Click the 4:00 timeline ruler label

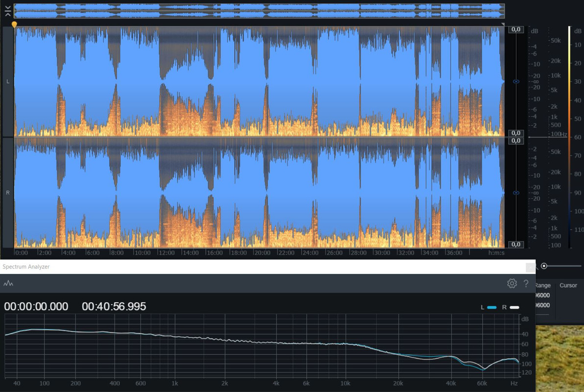69,253
